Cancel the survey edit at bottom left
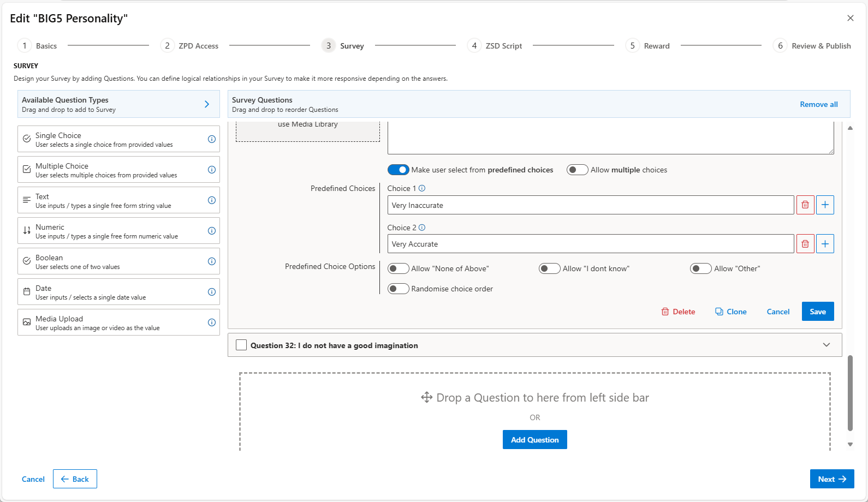The height and width of the screenshot is (502, 868). (x=33, y=479)
